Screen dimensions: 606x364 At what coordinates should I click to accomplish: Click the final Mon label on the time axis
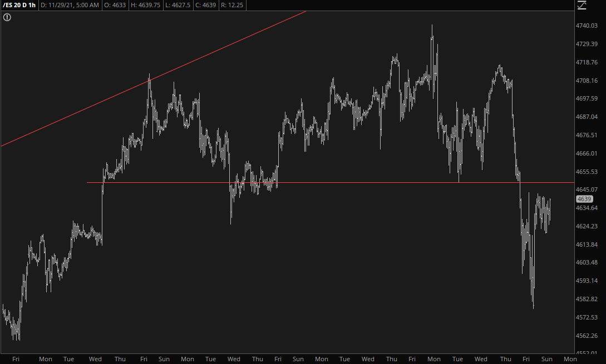click(x=569, y=359)
